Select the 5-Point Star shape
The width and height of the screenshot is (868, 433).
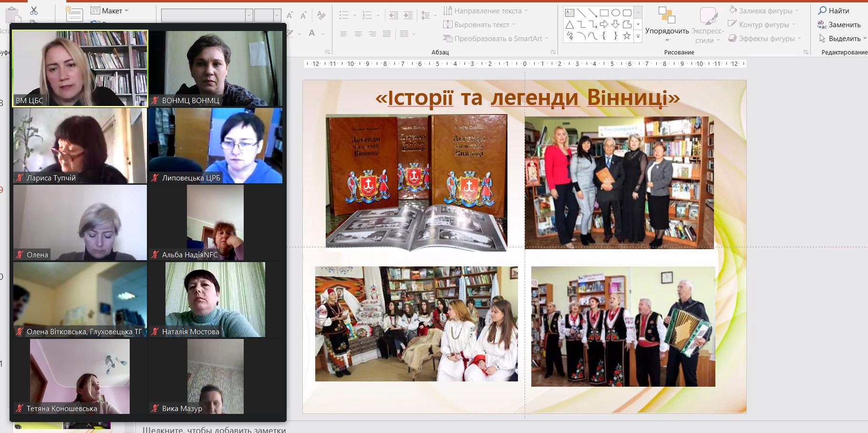point(627,36)
